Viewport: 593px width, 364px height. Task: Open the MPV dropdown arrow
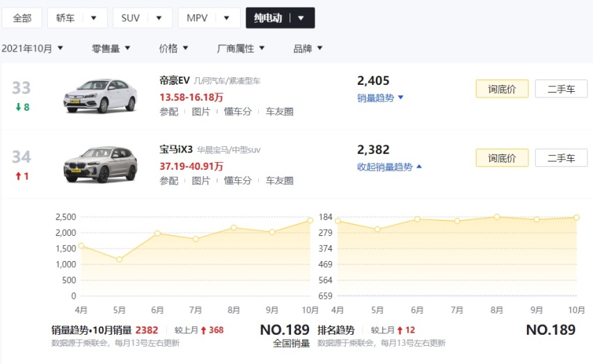pyautogui.click(x=226, y=18)
